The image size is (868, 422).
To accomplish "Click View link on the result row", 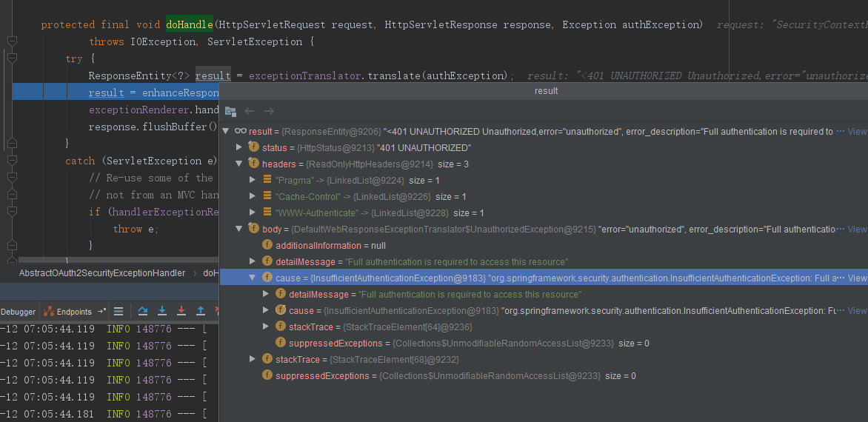I will 856,131.
